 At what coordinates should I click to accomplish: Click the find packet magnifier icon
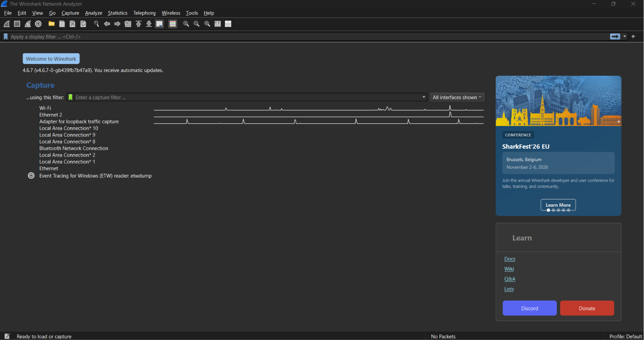pos(96,24)
